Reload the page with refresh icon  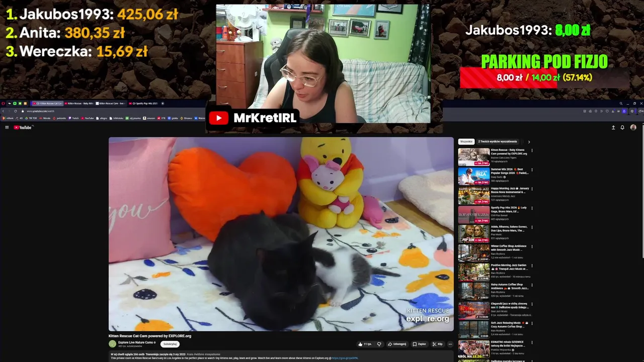point(16,111)
